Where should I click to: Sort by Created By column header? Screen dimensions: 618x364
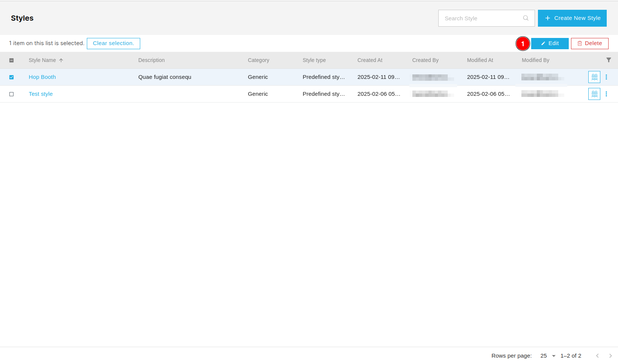click(x=426, y=60)
